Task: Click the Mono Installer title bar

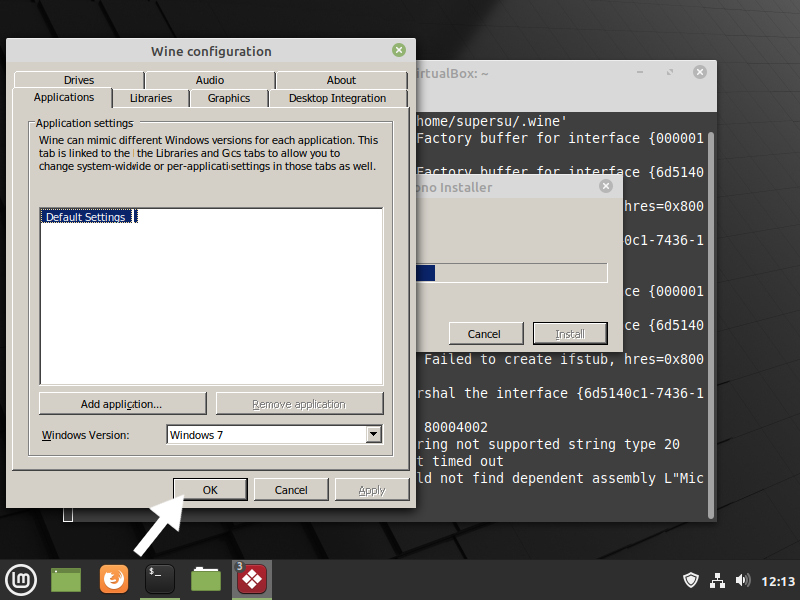Action: (519, 187)
